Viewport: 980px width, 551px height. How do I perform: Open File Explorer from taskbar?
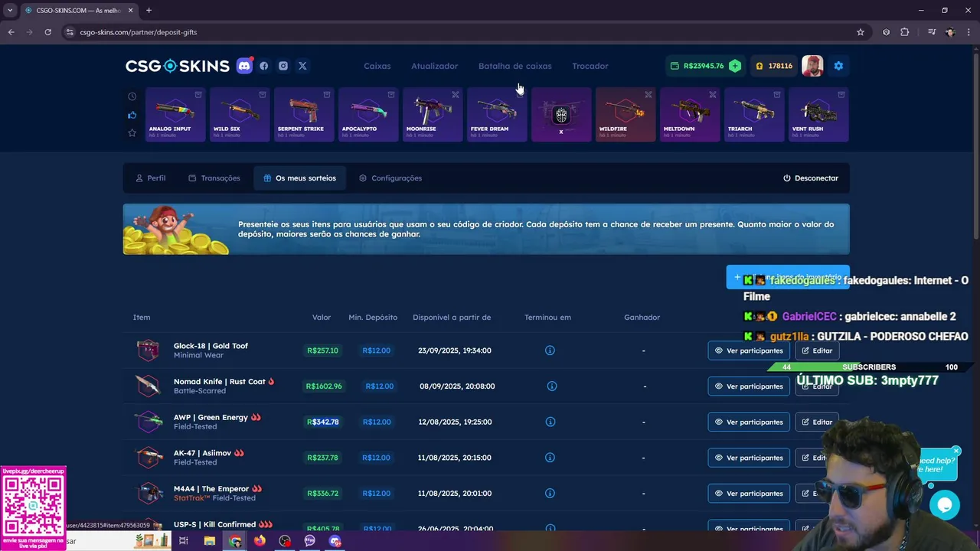coord(210,541)
